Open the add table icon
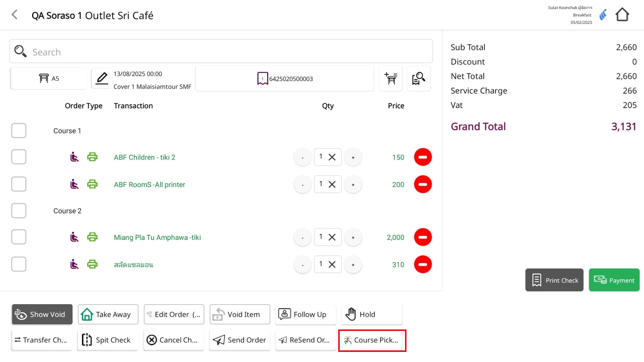This screenshot has width=644, height=362. pyautogui.click(x=391, y=78)
